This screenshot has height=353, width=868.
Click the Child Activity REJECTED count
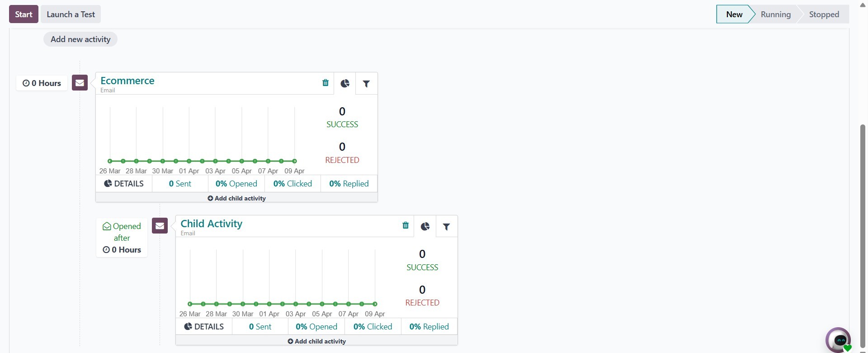pyautogui.click(x=422, y=296)
